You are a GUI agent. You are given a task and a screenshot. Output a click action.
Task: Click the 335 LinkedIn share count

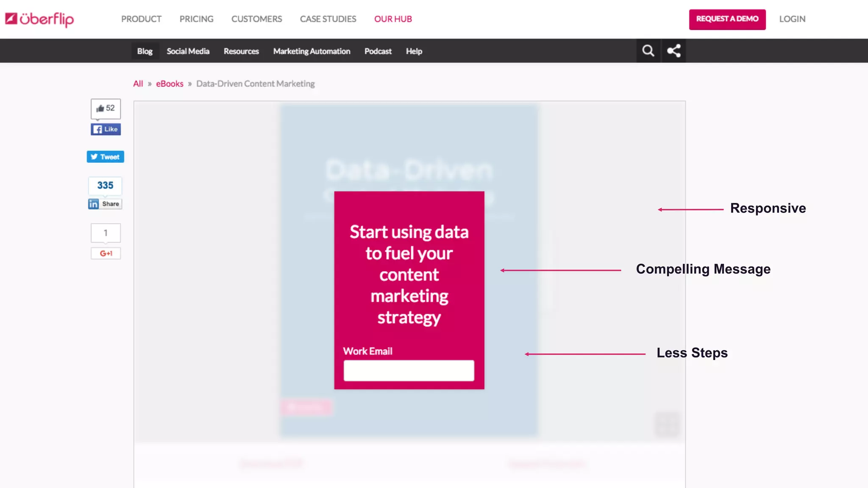(x=105, y=186)
